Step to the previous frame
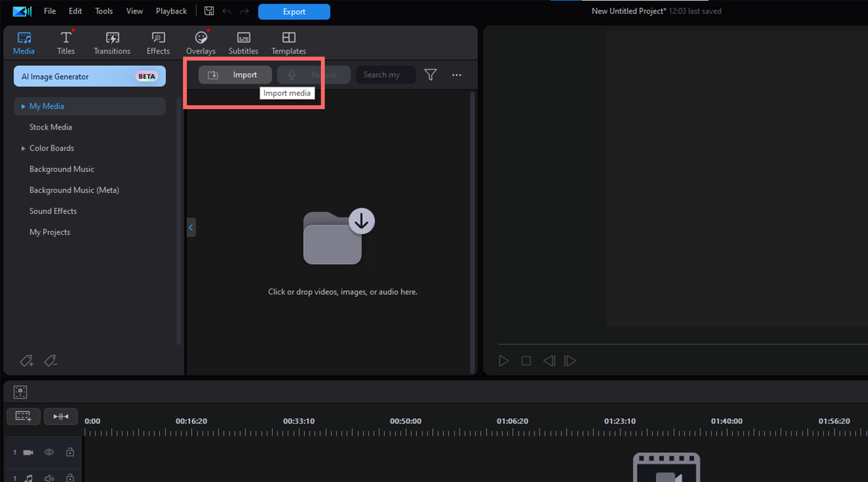Screen dimensions: 868x482 (549, 361)
